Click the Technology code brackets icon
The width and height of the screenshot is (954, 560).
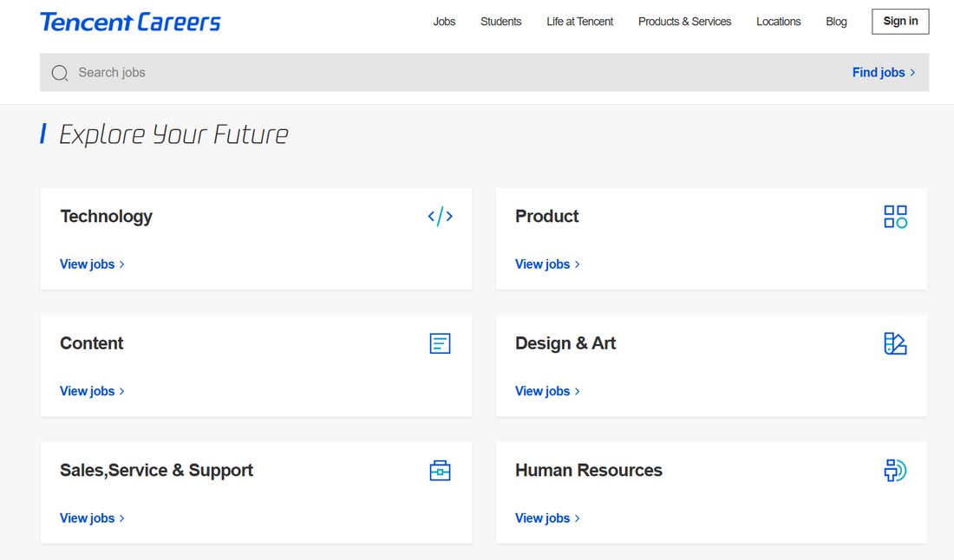tap(440, 217)
